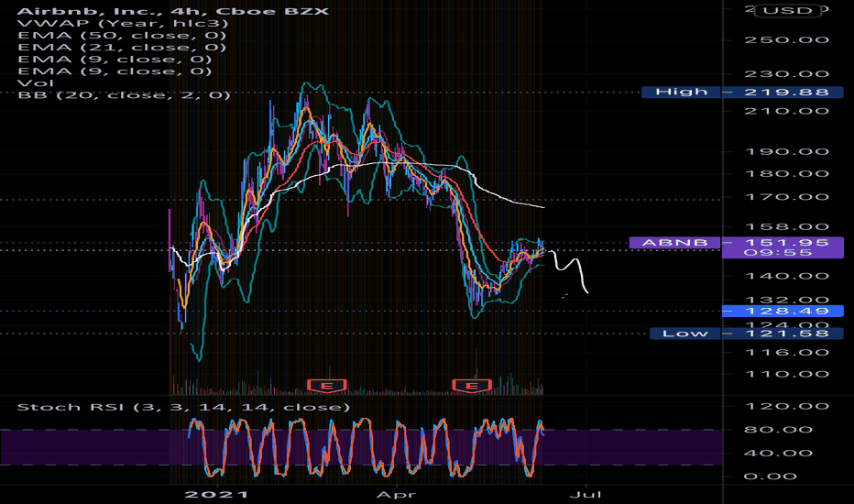The width and height of the screenshot is (854, 504).
Task: Click the 190.00 price axis label
Action: (x=786, y=151)
